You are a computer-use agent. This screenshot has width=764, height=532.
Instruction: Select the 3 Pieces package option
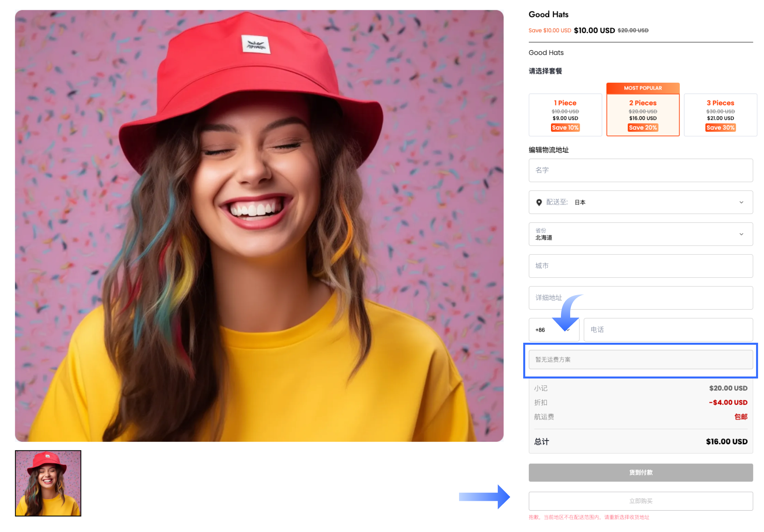(720, 115)
